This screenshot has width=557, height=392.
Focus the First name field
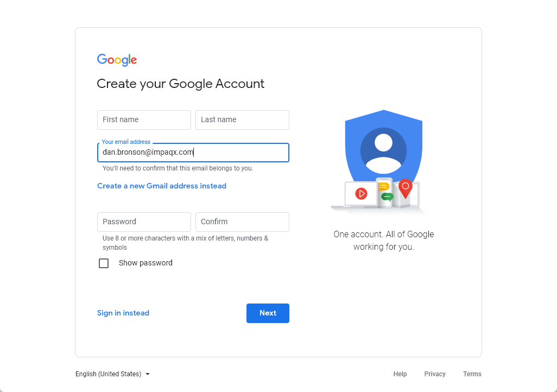click(x=144, y=120)
